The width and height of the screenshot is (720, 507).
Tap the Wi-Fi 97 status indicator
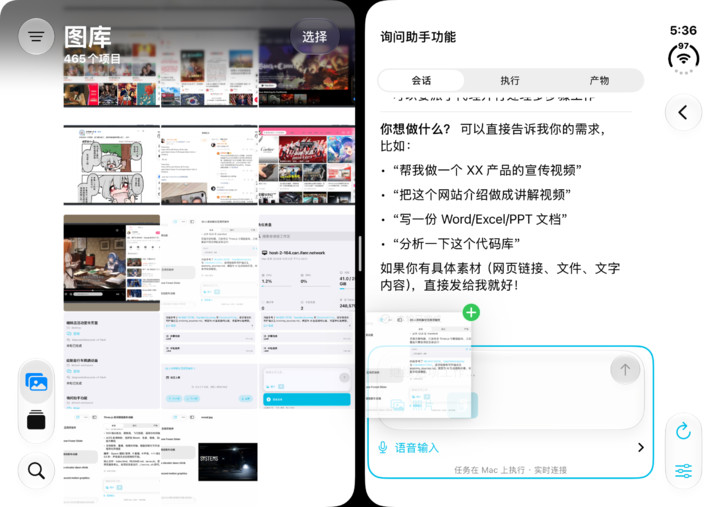(683, 58)
